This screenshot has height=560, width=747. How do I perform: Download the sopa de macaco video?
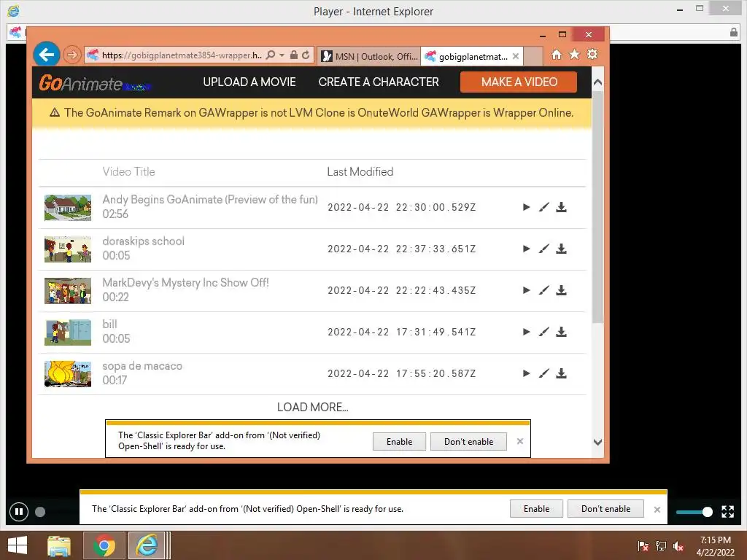pos(562,373)
